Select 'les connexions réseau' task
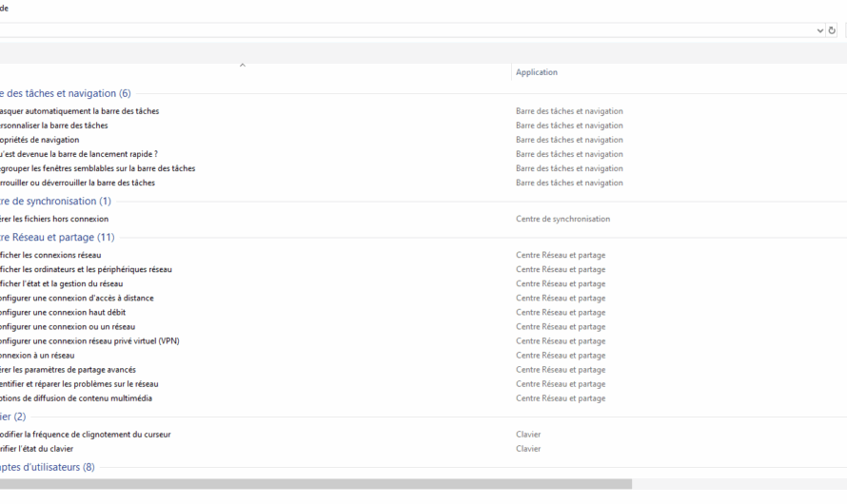Screen dimensions: 847x504 click(51, 255)
